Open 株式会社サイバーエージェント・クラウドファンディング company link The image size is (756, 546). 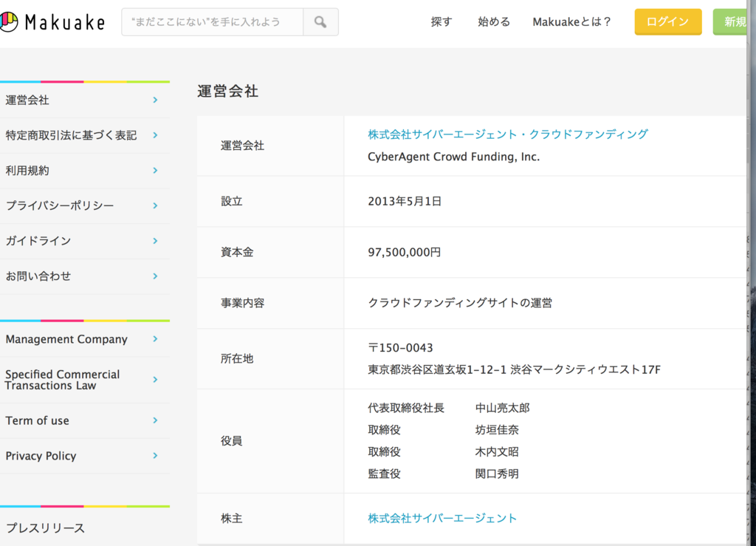(x=508, y=134)
